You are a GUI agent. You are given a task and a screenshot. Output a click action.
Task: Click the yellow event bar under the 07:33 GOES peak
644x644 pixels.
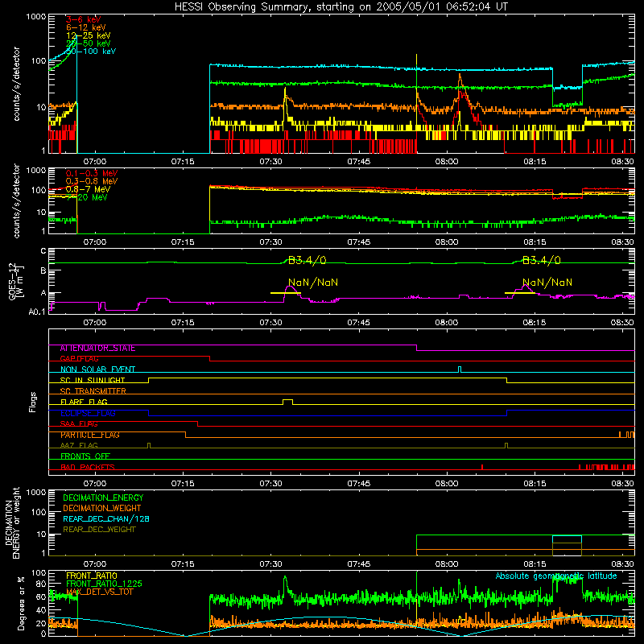coord(286,293)
